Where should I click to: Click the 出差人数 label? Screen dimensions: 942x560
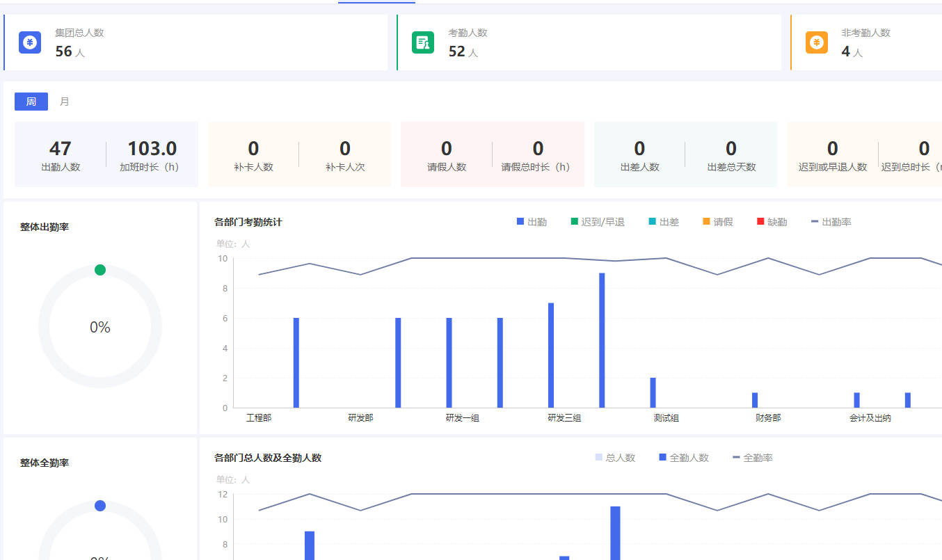coord(639,167)
